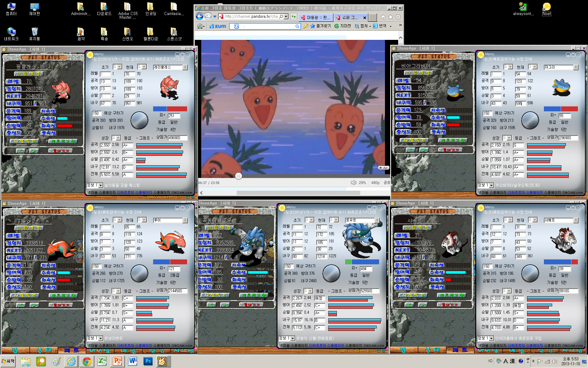Open 상태 menu in the Two 2 game window

pyautogui.click(x=43, y=350)
